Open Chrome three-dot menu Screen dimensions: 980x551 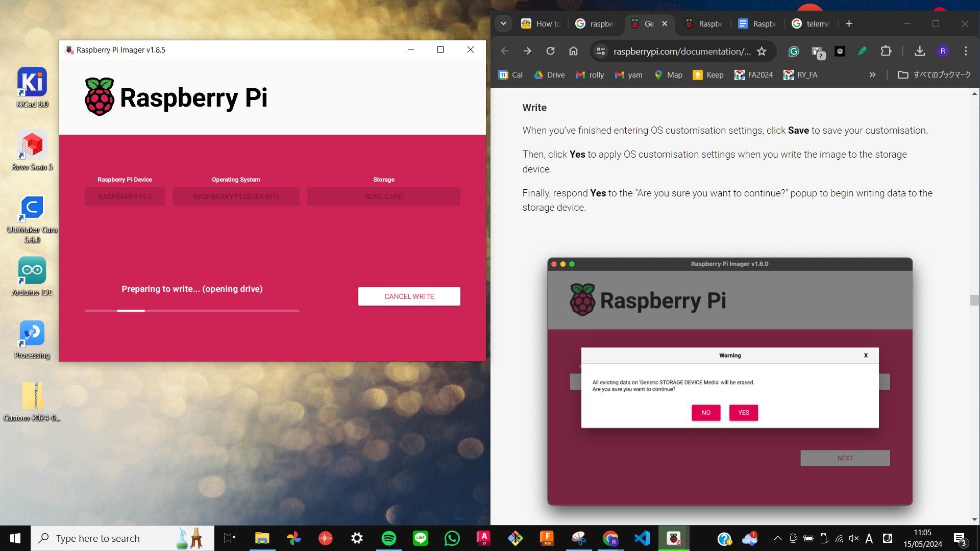[966, 51]
